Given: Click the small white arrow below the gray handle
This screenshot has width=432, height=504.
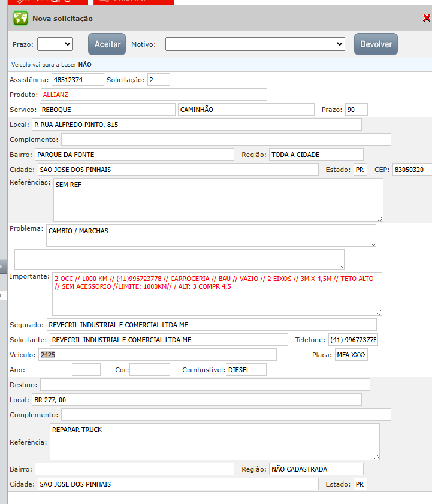Looking at the screenshot, I should point(2,295).
